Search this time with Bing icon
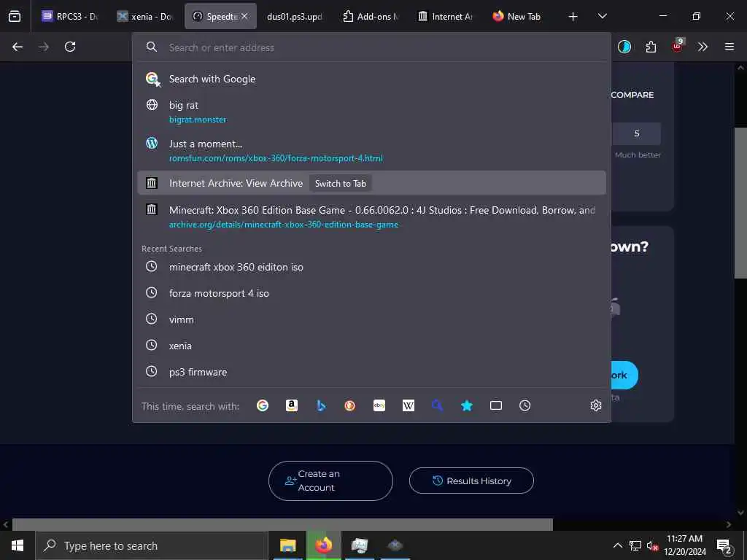747x560 pixels. click(321, 405)
